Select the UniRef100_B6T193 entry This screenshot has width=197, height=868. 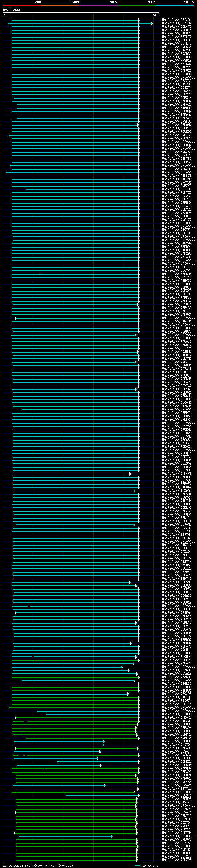177,189
